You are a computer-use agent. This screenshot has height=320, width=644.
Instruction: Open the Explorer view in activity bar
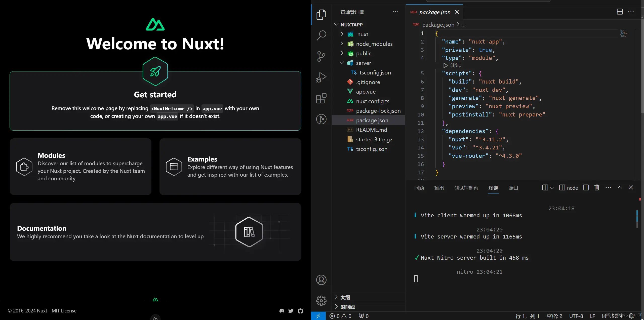coord(321,15)
